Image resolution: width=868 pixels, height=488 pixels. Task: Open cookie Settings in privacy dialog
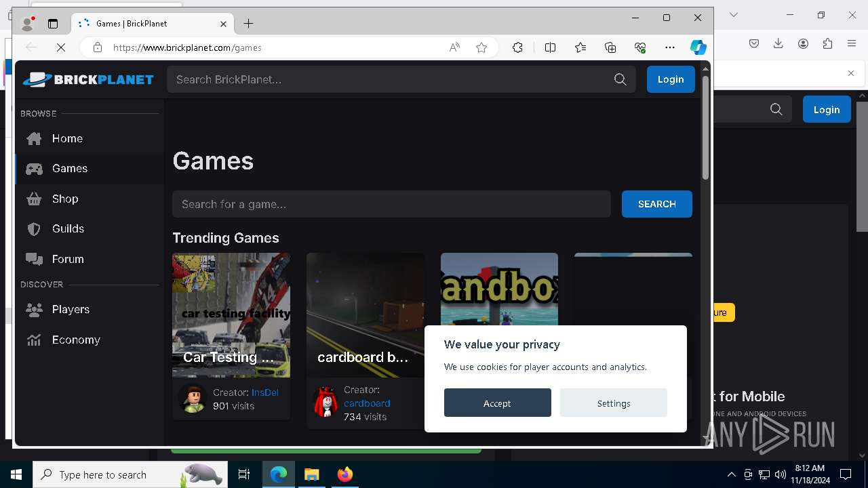[614, 403]
